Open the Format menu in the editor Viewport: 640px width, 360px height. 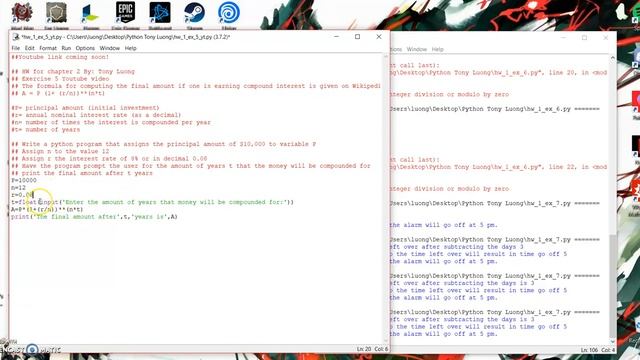48,48
